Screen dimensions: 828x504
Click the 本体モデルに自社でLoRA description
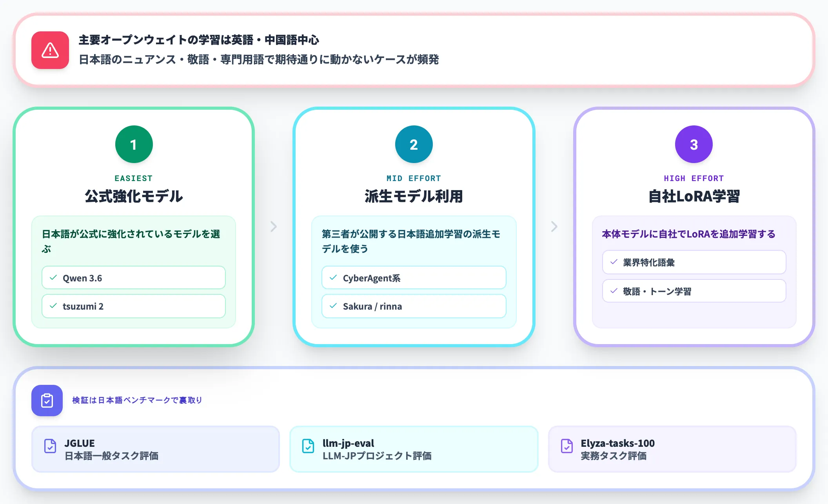[x=689, y=234]
